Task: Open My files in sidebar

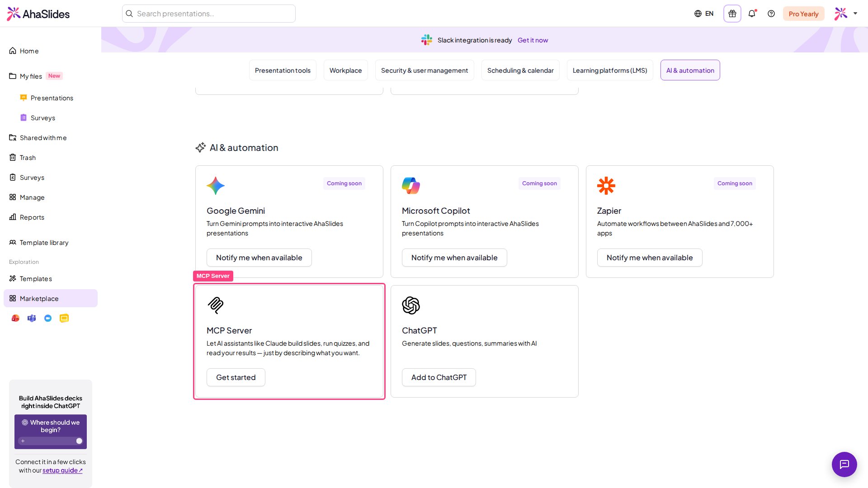Action: (51, 76)
